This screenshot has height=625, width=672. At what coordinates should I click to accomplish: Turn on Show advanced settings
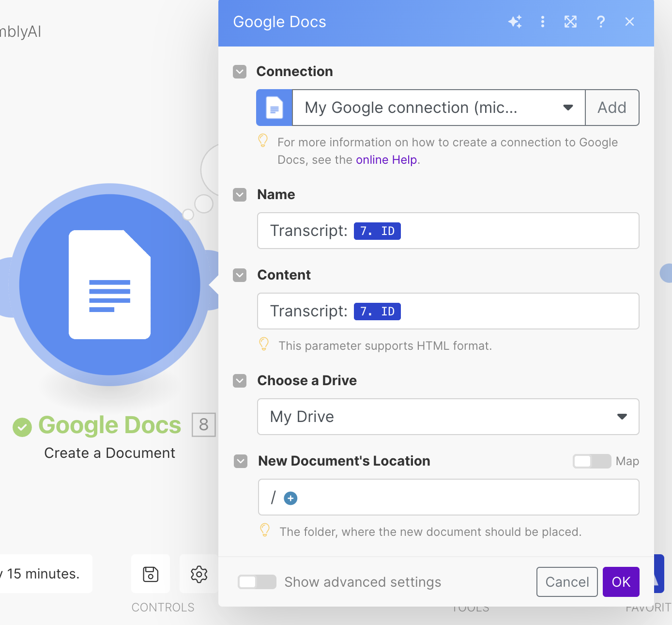click(x=257, y=582)
